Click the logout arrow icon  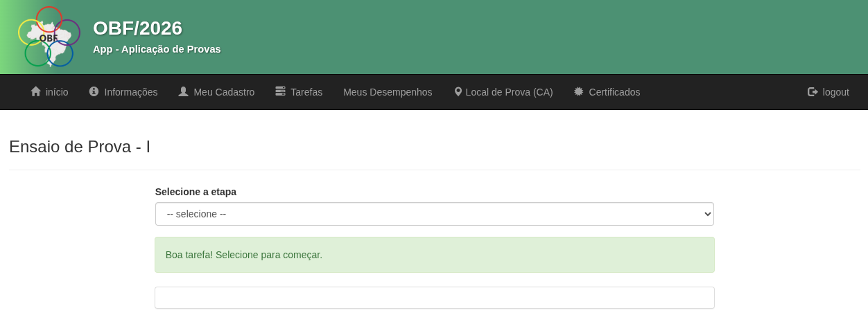tap(813, 92)
